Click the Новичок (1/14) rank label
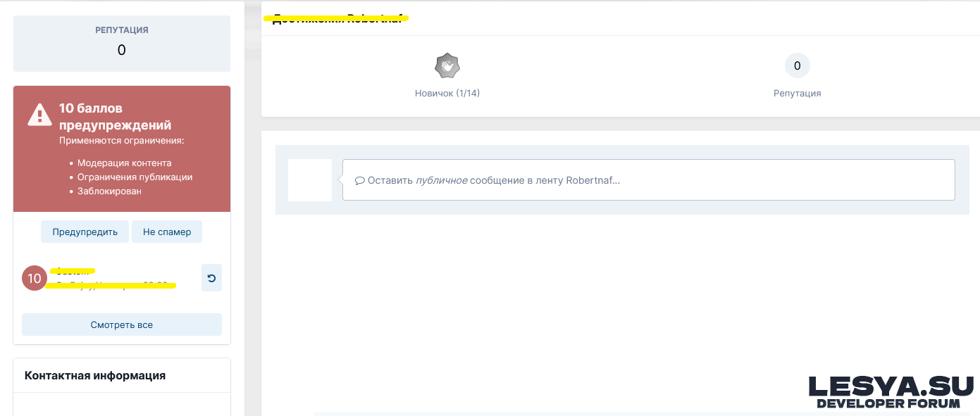Viewport: 980px width, 416px height. pos(447,93)
